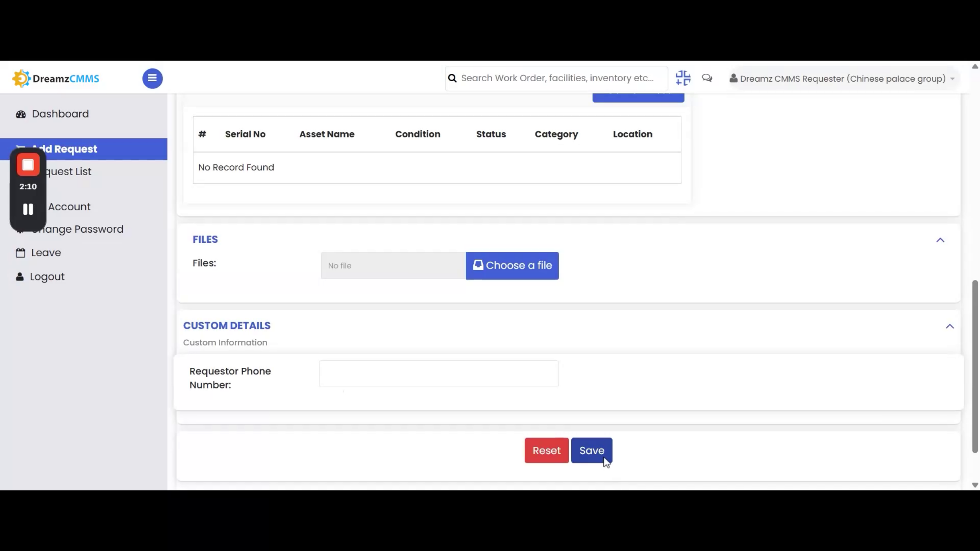Open Request List in the sidebar
980x551 pixels.
68,172
